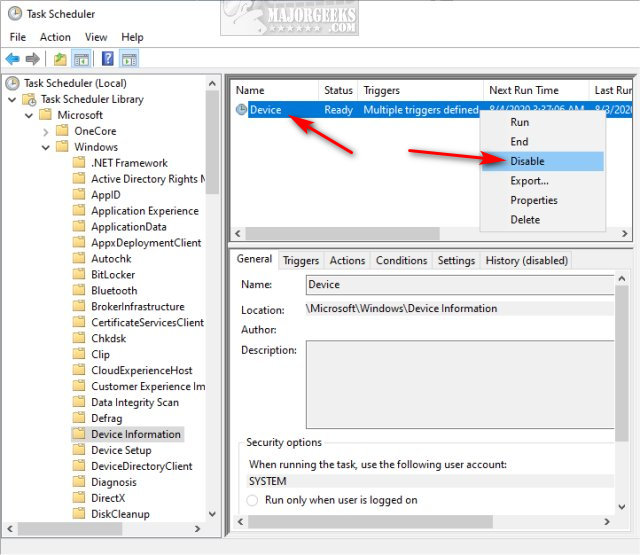Choose Disable in the context menu
This screenshot has width=640, height=555.
(x=542, y=161)
